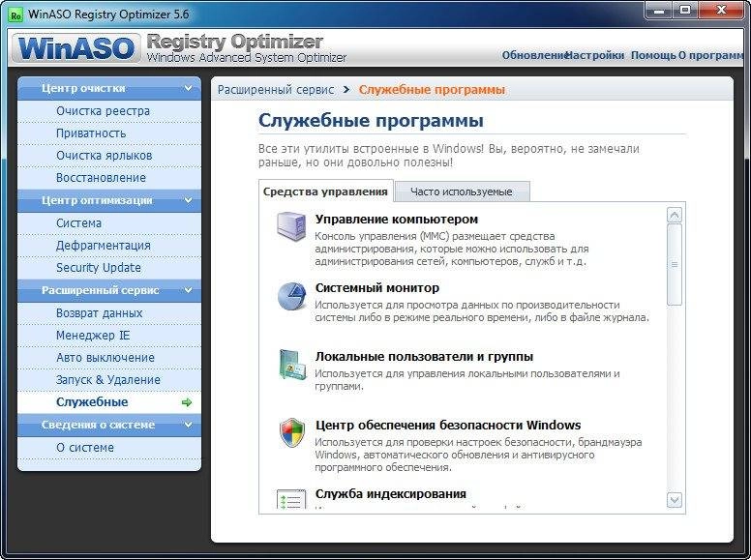
Task: Click the Служба индексирования title
Action: (x=390, y=494)
